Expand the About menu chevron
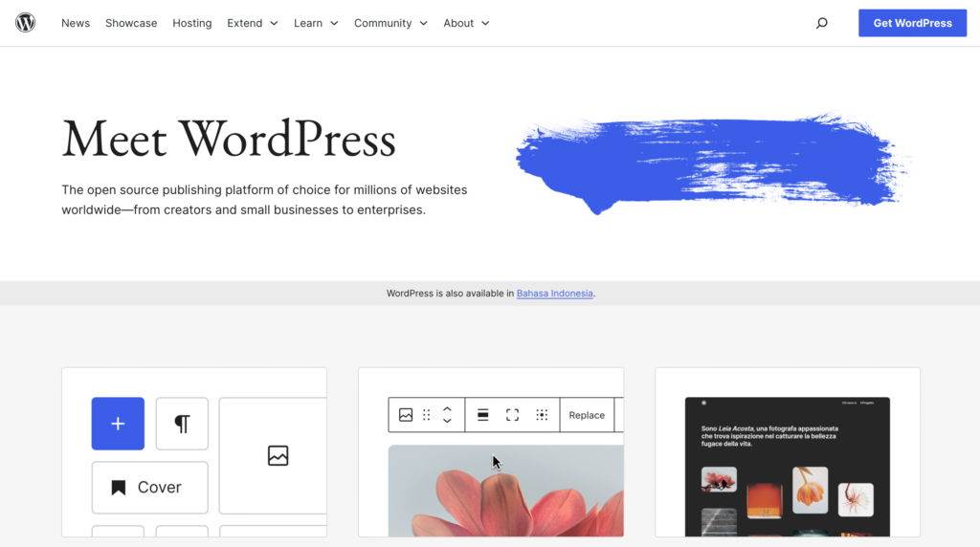This screenshot has height=547, width=980. coord(485,23)
